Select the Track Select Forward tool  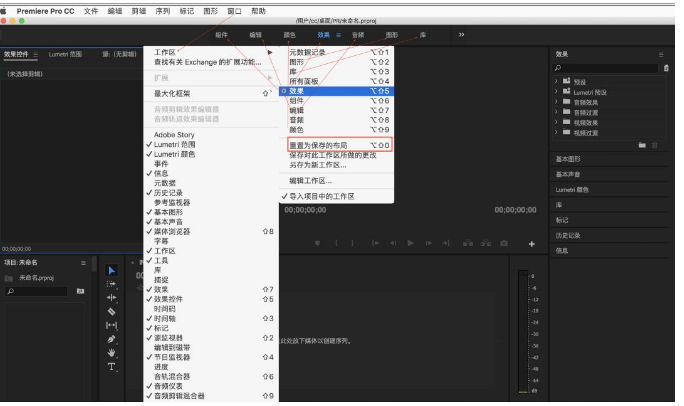pos(111,284)
